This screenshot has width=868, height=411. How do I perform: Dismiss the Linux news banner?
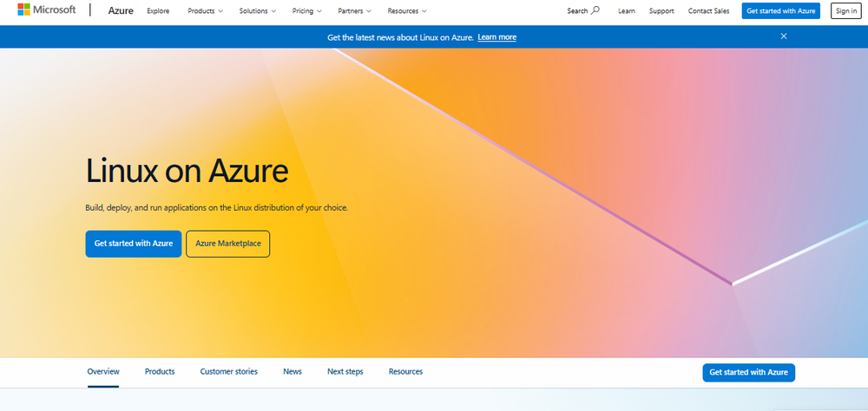click(783, 36)
